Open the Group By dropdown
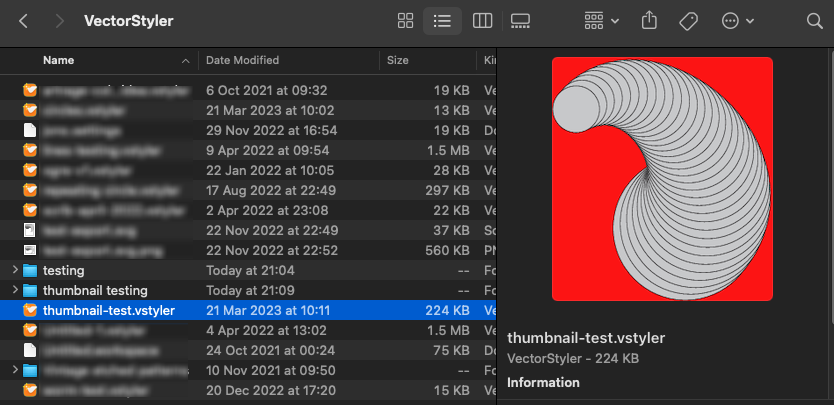Viewport: 834px width, 405px height. tap(601, 20)
